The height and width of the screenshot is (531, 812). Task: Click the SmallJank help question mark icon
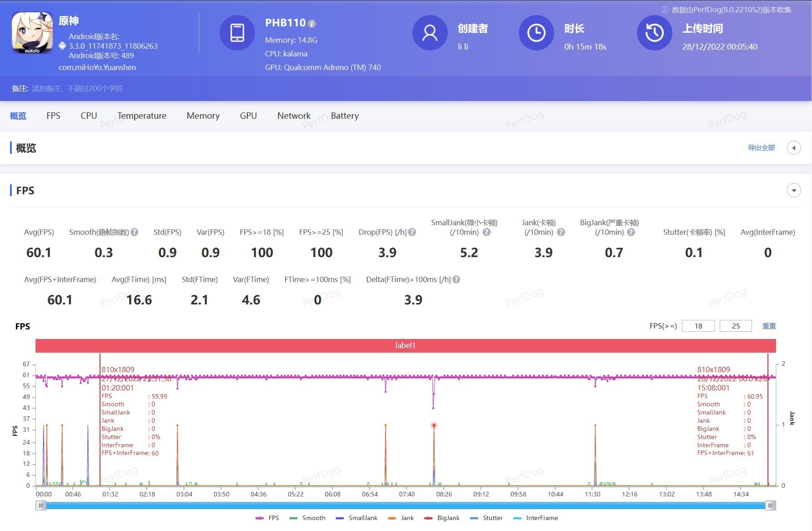click(486, 232)
